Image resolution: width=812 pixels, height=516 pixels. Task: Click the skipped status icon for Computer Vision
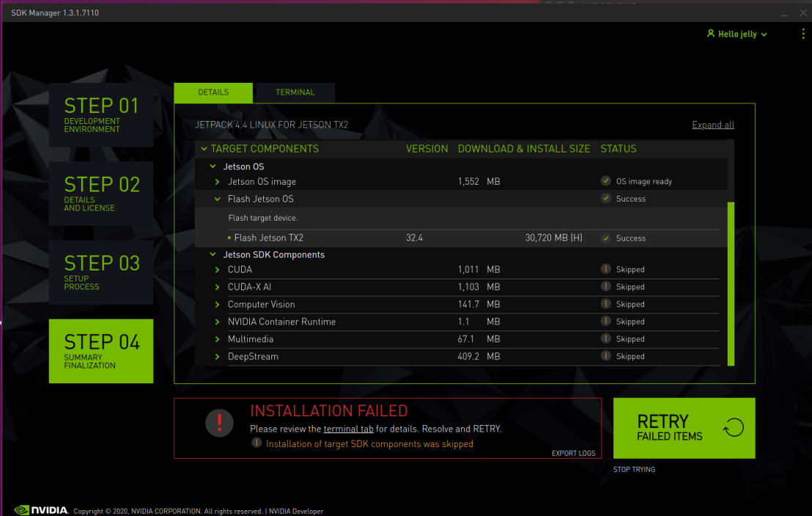click(x=605, y=303)
